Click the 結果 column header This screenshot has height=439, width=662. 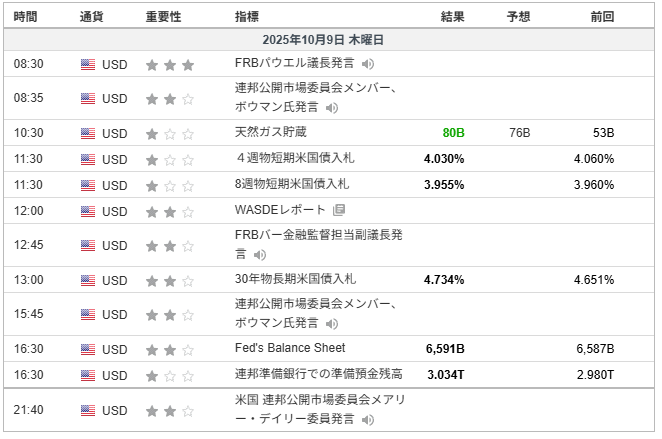point(452,17)
